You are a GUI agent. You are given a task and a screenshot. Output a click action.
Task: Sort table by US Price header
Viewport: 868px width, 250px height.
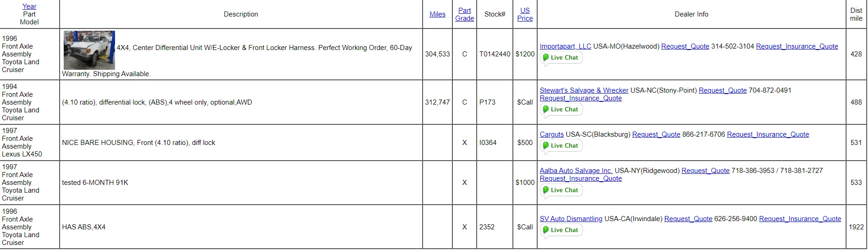[x=525, y=14]
